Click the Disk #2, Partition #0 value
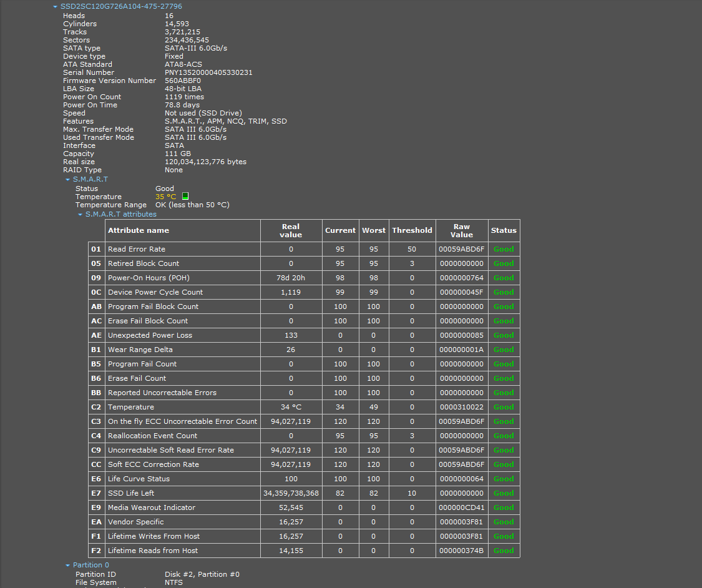This screenshot has height=588, width=702. tap(202, 574)
